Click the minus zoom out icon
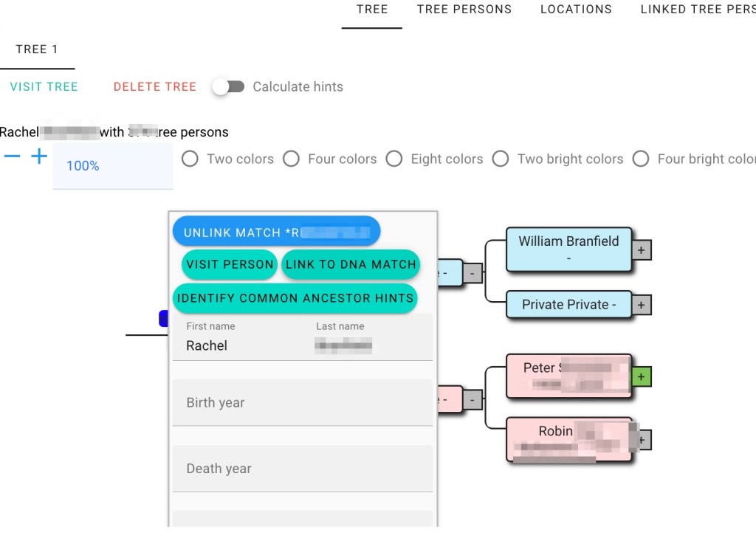The height and width of the screenshot is (558, 756). pos(12,156)
